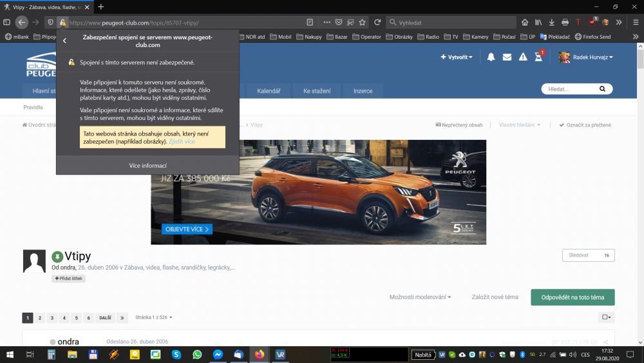The height and width of the screenshot is (363, 644).
Task: Click OBJEVTE VÍCE on Peugeot banner
Action: 187,230
